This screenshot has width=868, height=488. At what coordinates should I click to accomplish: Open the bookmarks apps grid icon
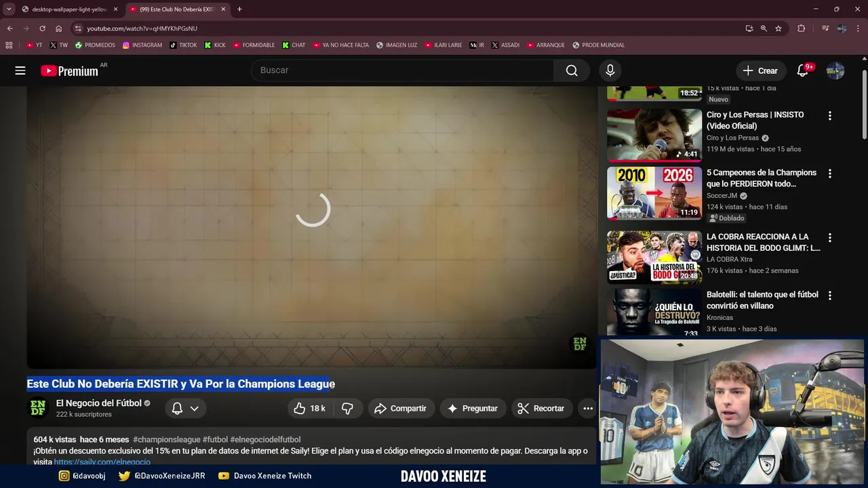(9, 45)
